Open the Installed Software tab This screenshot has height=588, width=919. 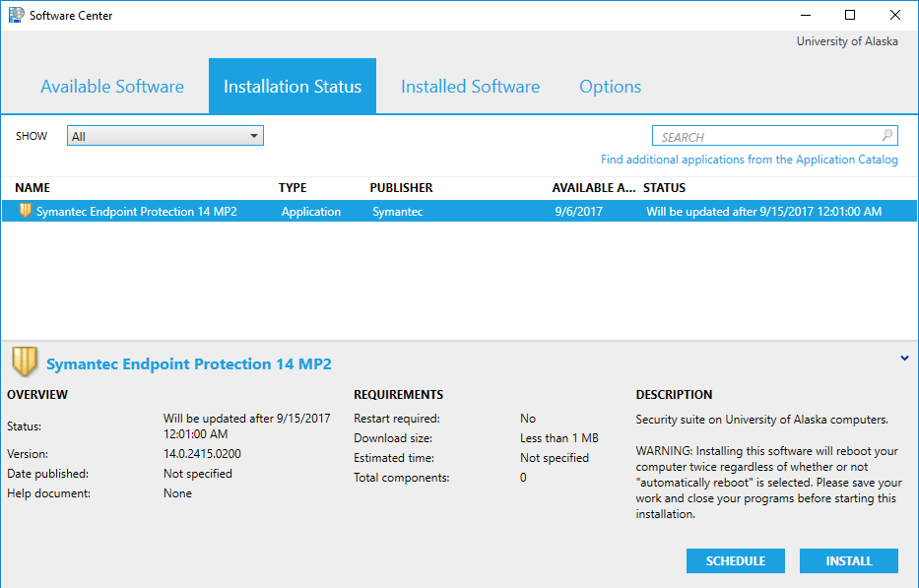click(x=470, y=87)
